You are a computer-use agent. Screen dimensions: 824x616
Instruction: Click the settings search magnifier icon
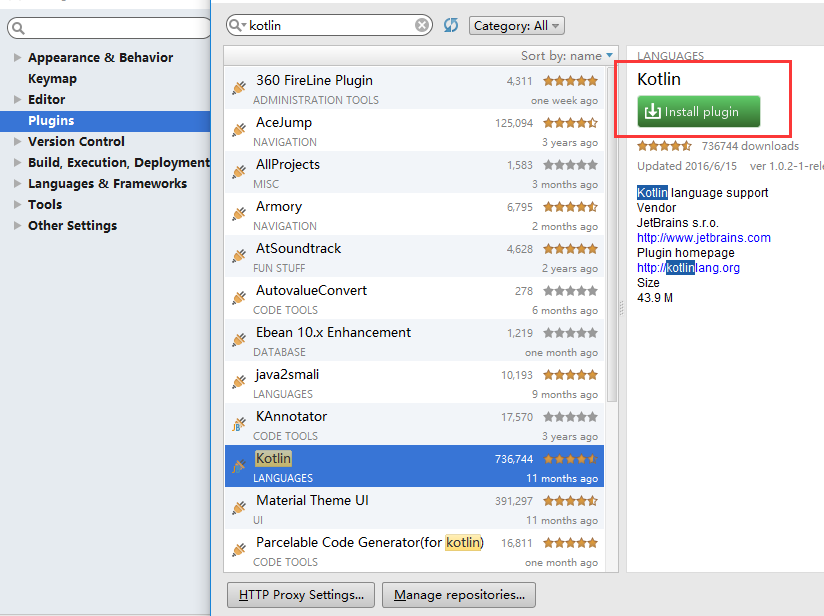tap(18, 28)
